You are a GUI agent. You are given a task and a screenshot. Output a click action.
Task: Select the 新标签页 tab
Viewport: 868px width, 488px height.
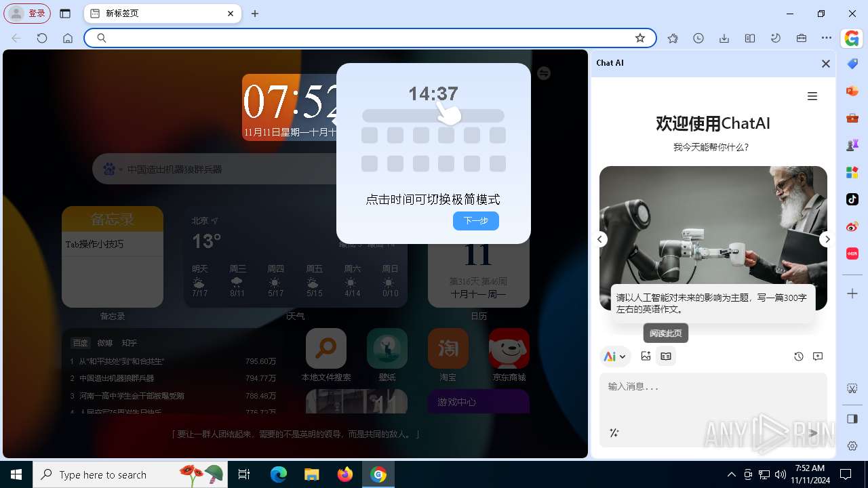coord(163,14)
